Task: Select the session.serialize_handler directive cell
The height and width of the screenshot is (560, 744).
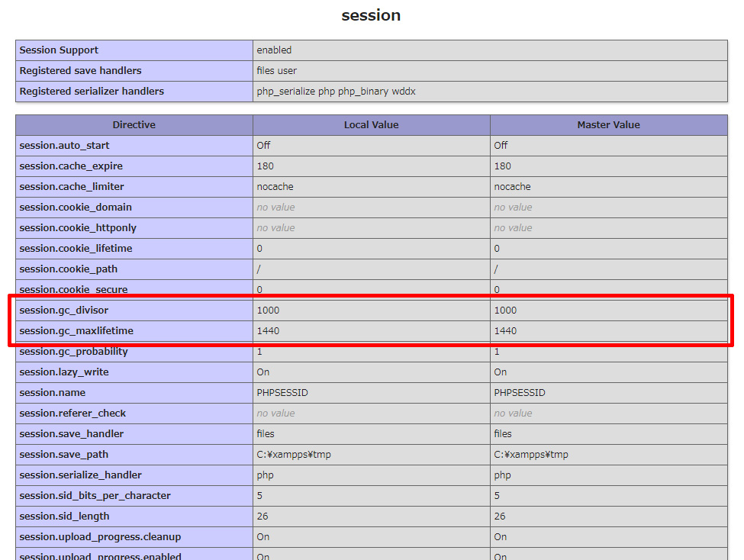Action: (x=80, y=475)
